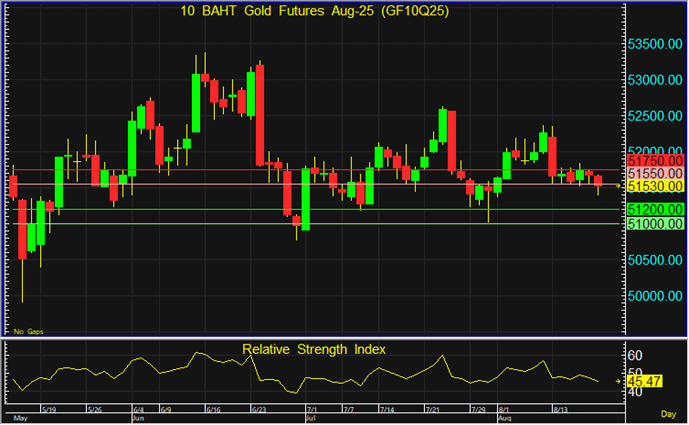Click the 50000.00 price axis label
This screenshot has width=689, height=425.
[654, 296]
